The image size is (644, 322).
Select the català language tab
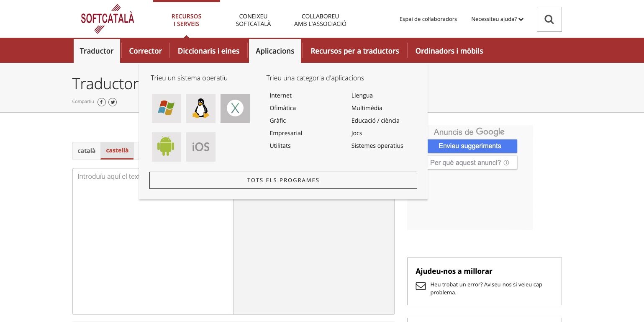tap(87, 151)
